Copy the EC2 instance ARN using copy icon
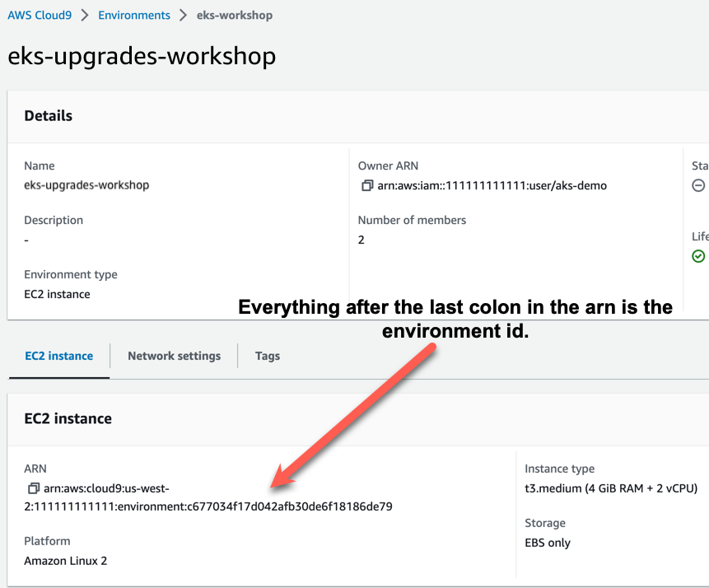Viewport: 709px width, 588px height. [33, 488]
